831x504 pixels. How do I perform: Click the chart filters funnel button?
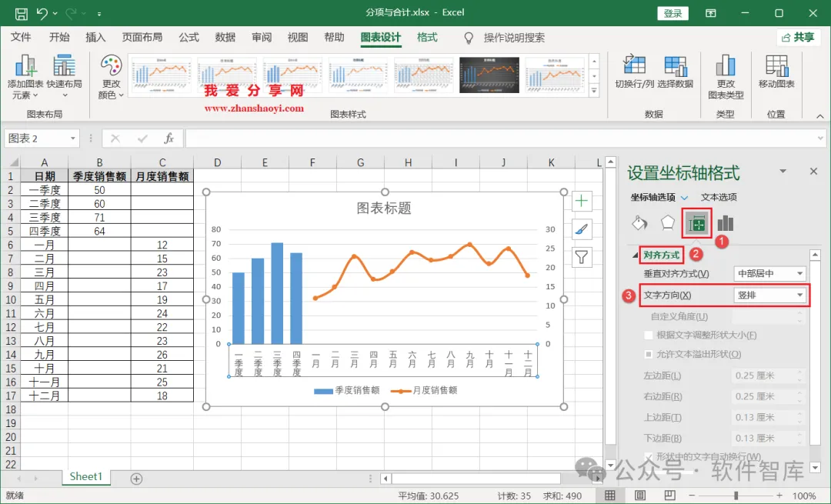tap(582, 257)
